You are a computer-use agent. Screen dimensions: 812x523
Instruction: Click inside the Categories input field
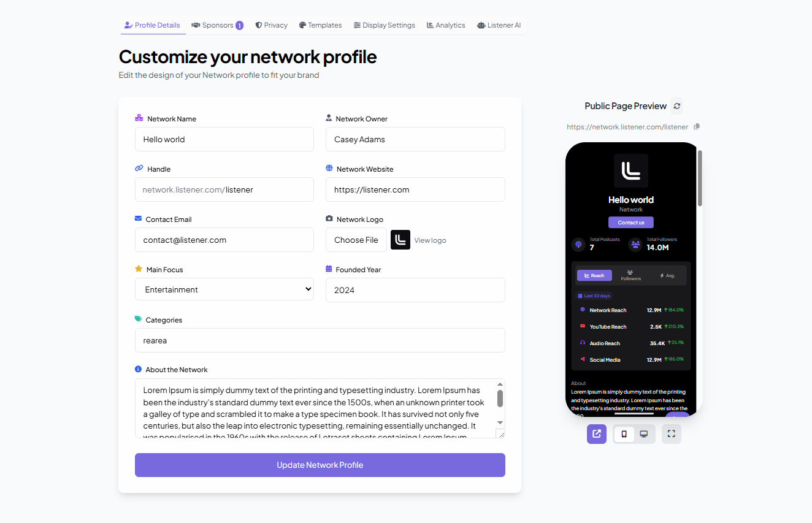point(320,340)
